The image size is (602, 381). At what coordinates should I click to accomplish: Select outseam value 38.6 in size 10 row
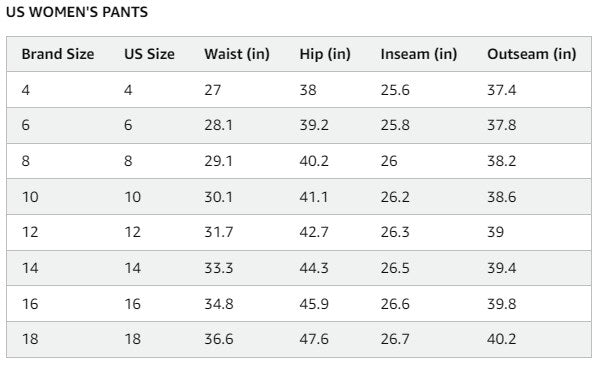[x=501, y=197]
